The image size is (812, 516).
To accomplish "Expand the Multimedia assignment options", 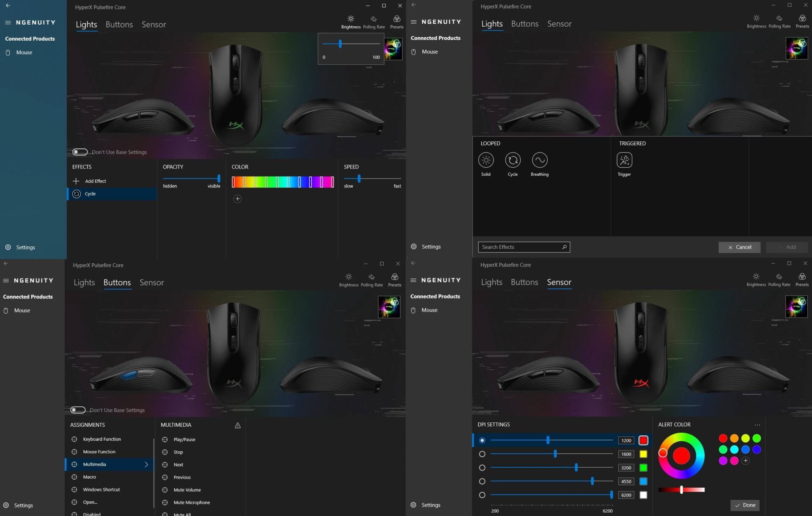I will 146,464.
